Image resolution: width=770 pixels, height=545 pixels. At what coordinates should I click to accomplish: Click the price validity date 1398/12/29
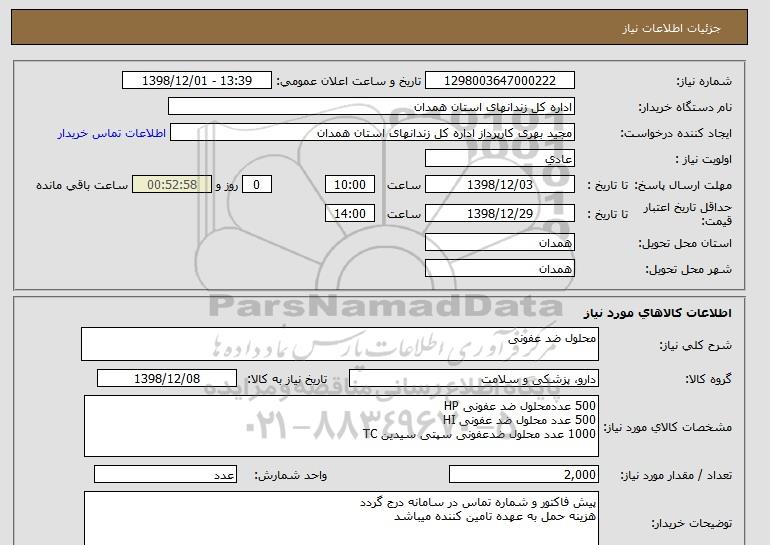[499, 214]
